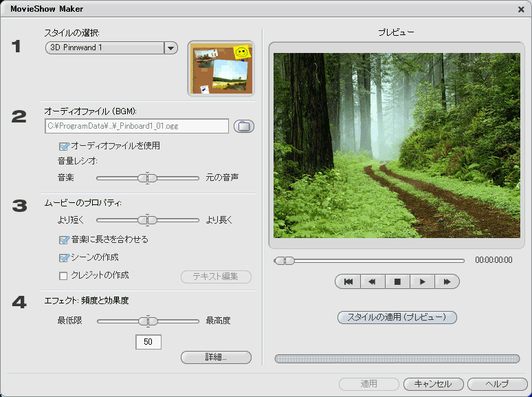Click the rewind playback button
Viewport: 532px width, 397px height.
pyautogui.click(x=373, y=281)
